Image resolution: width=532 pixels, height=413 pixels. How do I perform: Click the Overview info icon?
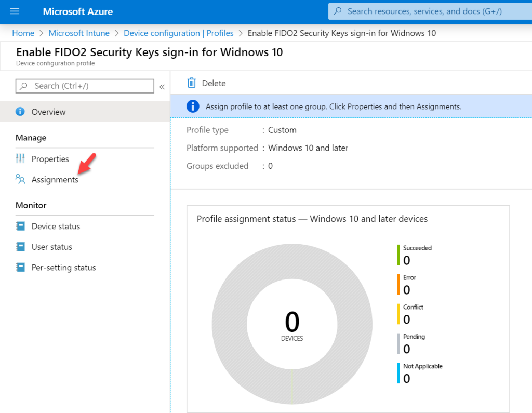coord(20,112)
